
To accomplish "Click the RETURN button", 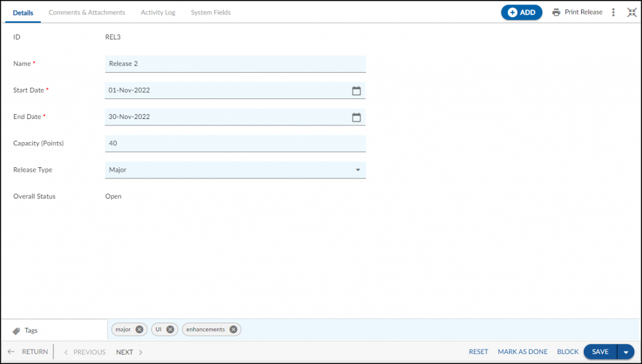I will [x=35, y=351].
